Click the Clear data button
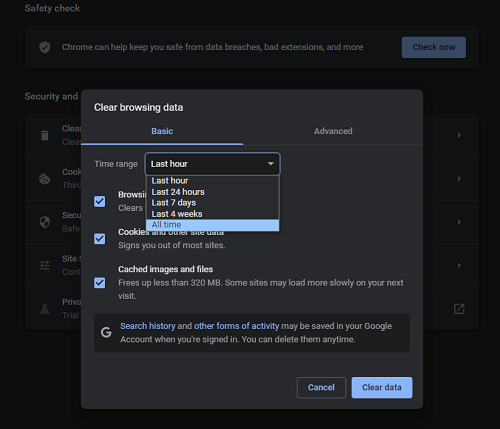Viewport: 500px width, 429px height. [382, 387]
